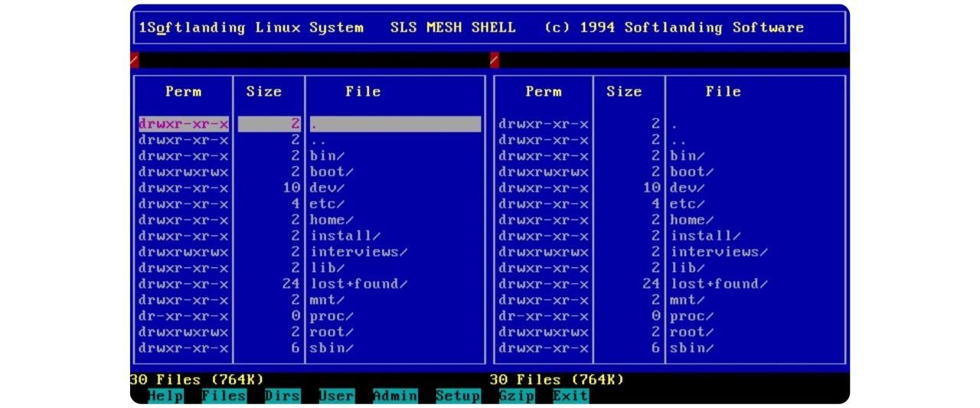Viewport: 980px width, 408px height.
Task: Select the interviews/ directory in right panel
Action: click(719, 252)
